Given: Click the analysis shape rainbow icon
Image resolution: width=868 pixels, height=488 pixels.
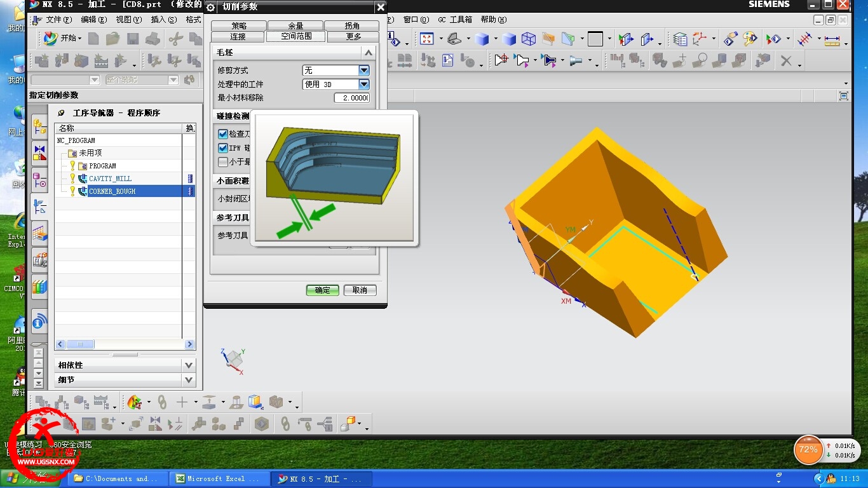Looking at the screenshot, I should [x=134, y=402].
